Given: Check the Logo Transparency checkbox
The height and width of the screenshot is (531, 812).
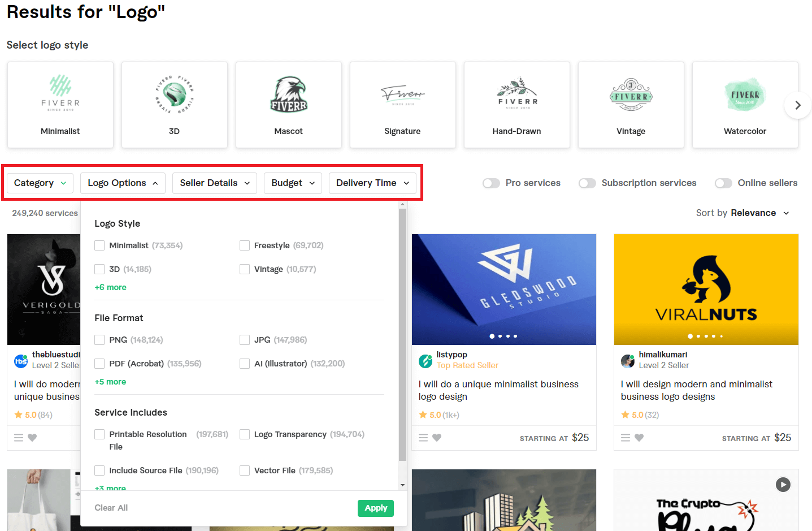Looking at the screenshot, I should [245, 434].
